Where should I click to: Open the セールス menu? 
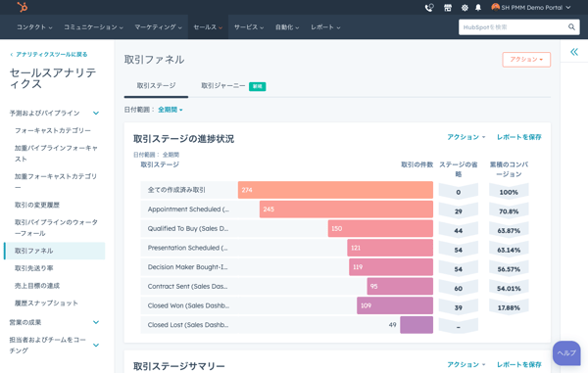(x=208, y=27)
